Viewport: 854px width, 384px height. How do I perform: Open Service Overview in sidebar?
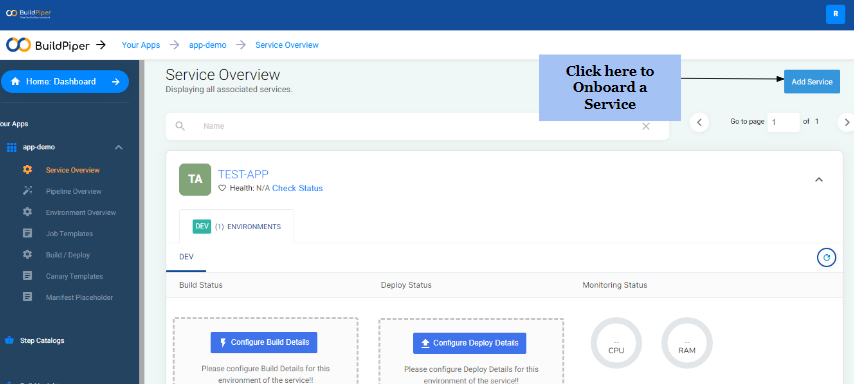click(x=73, y=170)
